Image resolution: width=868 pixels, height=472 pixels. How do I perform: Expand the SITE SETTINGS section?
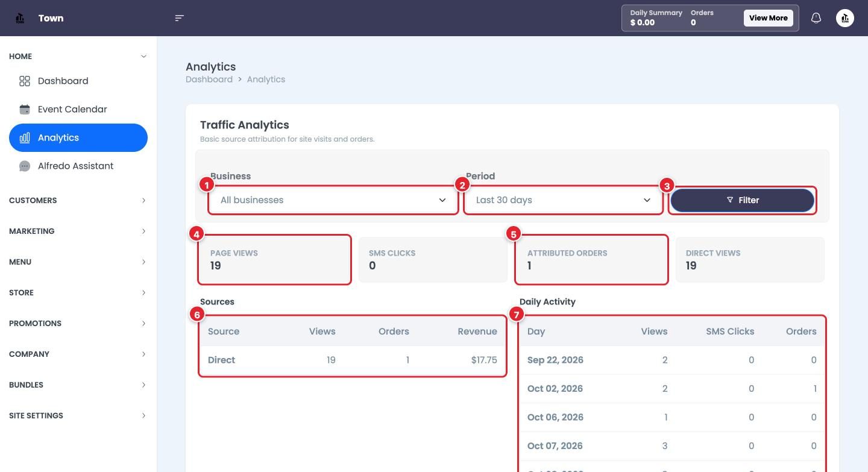(78, 415)
